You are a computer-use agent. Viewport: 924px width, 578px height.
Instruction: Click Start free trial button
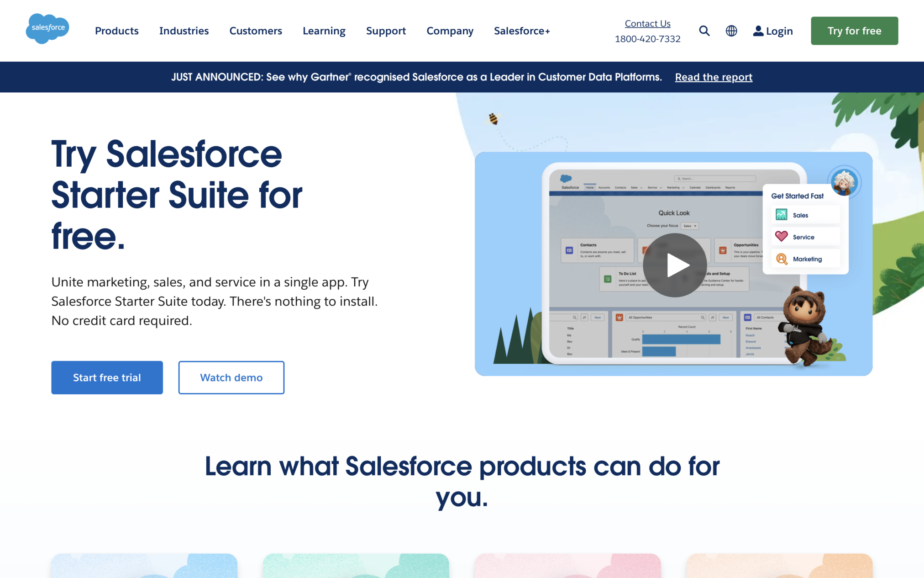pos(107,377)
